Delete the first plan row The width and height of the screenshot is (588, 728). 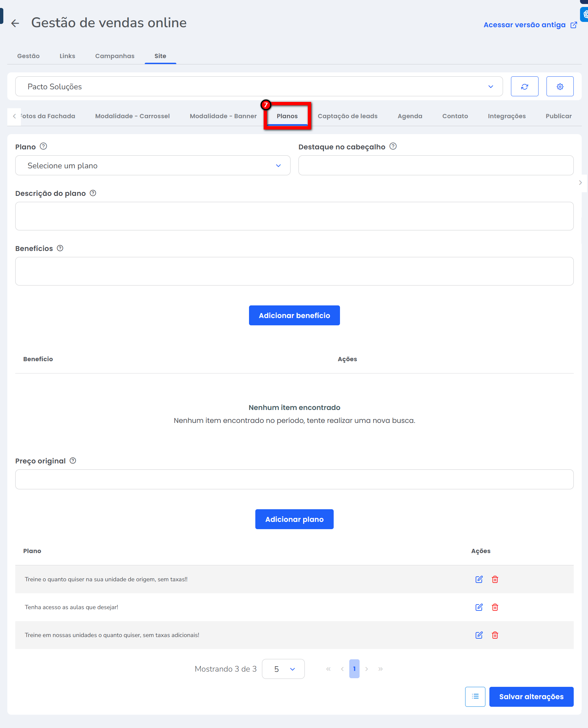pyautogui.click(x=494, y=579)
